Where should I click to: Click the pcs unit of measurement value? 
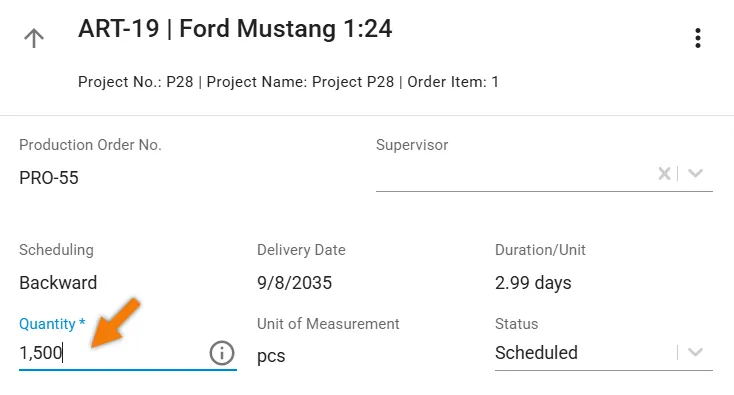click(271, 356)
